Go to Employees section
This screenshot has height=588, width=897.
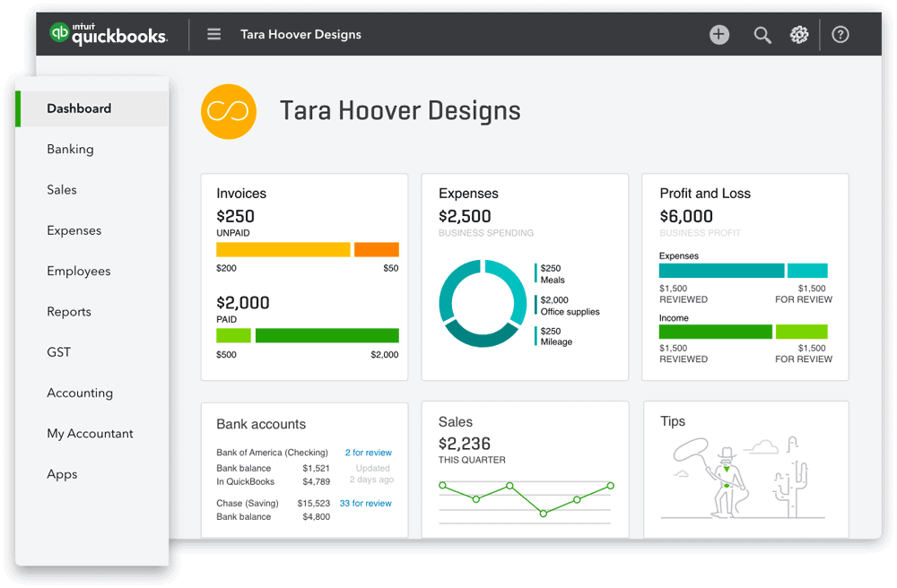coord(79,272)
